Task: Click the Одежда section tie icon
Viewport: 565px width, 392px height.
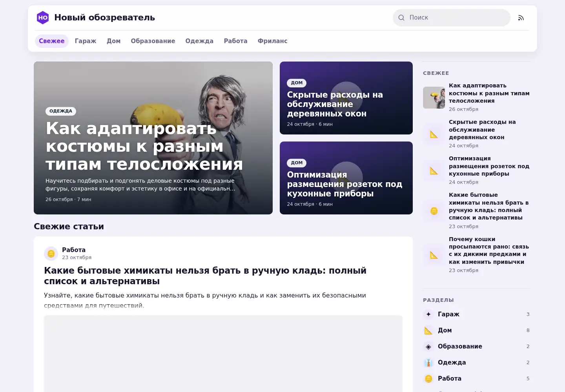Action: pos(428,363)
